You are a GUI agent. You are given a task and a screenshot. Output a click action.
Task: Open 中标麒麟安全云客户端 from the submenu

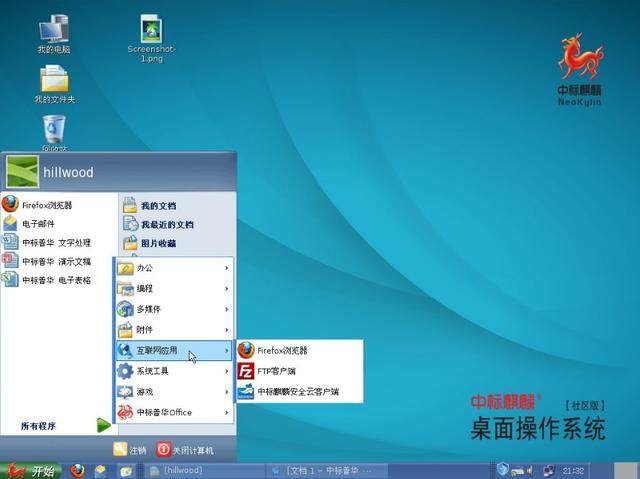point(300,392)
